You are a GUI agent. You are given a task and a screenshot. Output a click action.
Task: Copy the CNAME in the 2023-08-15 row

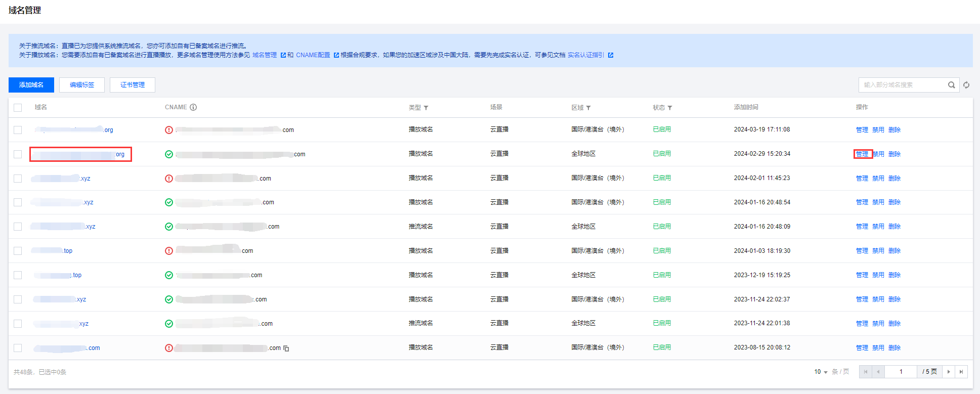click(286, 348)
